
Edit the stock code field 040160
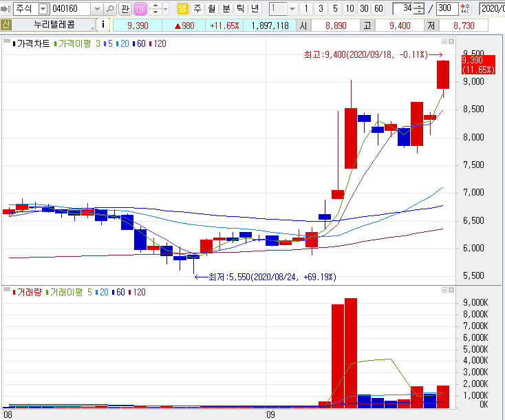pyautogui.click(x=71, y=9)
